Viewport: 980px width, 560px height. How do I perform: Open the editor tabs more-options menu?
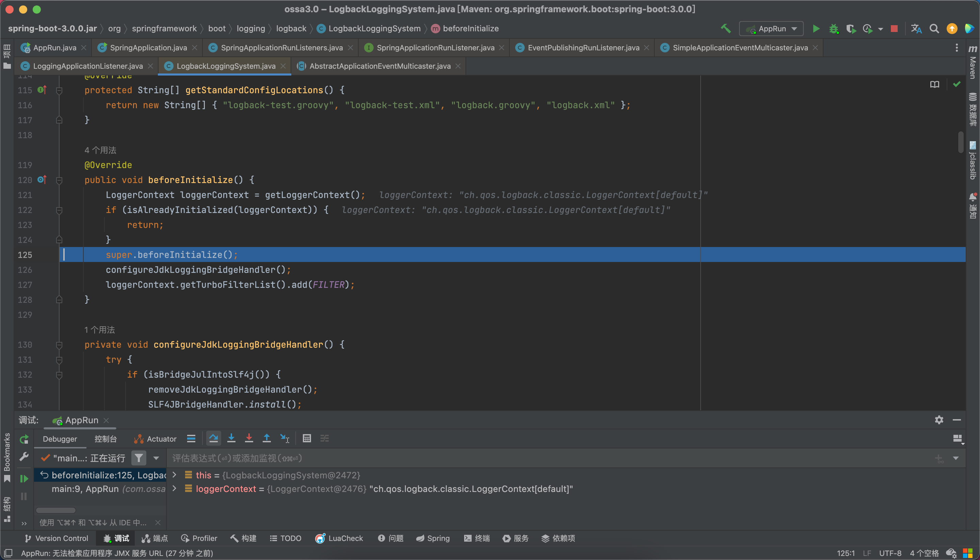point(957,48)
